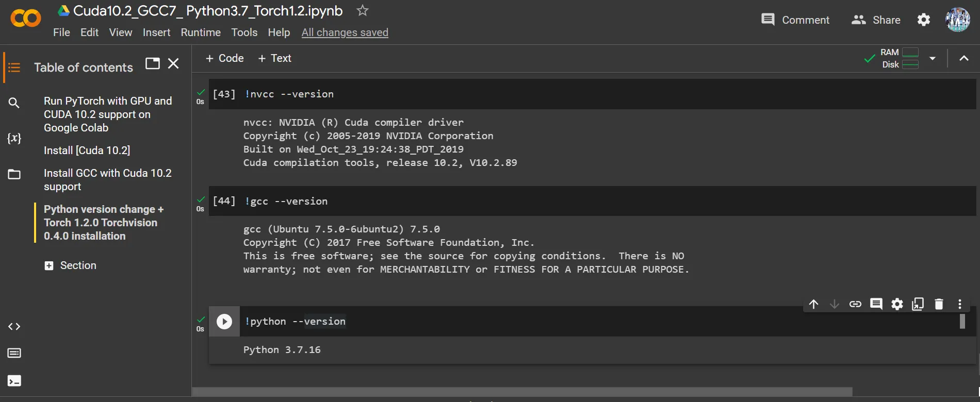Toggle the Table of contents panel icon
Viewport: 980px width, 402px height.
point(14,68)
